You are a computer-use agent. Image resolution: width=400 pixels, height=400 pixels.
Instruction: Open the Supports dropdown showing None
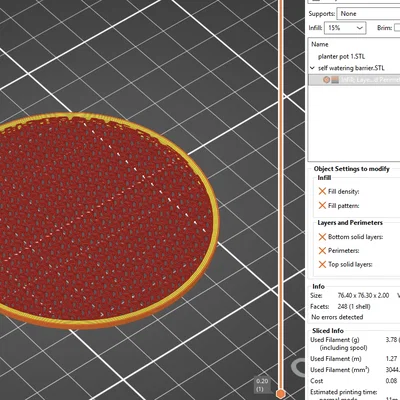(368, 14)
